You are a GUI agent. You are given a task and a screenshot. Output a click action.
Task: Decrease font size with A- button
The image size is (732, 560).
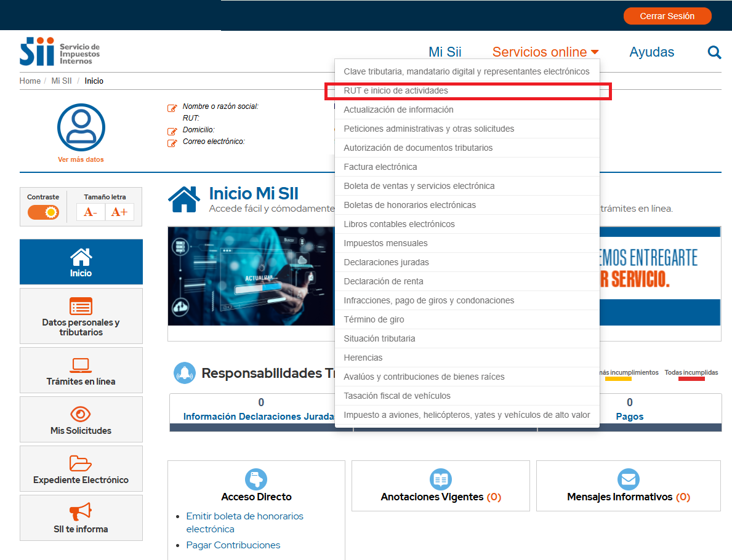point(90,212)
